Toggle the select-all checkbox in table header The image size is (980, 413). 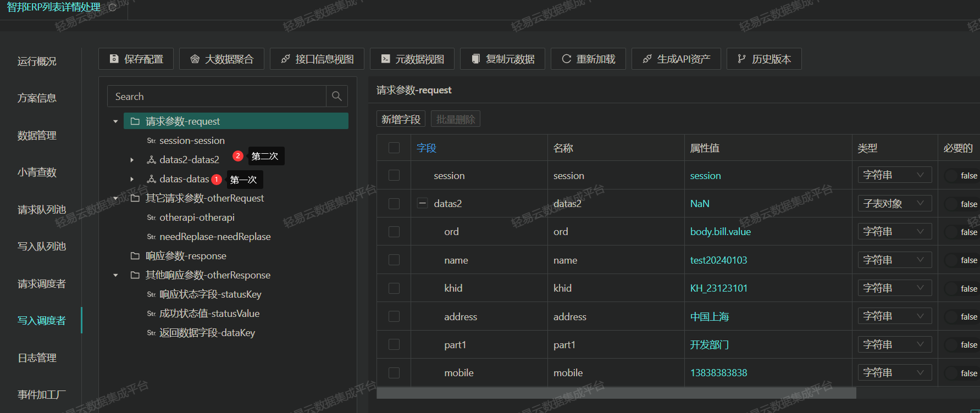click(394, 148)
